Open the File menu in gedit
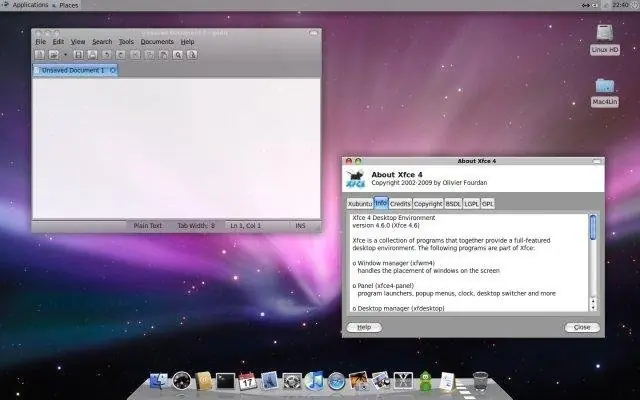 coord(41,42)
